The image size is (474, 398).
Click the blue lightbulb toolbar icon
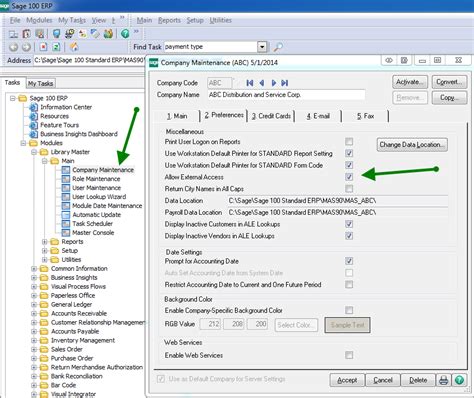point(56,34)
